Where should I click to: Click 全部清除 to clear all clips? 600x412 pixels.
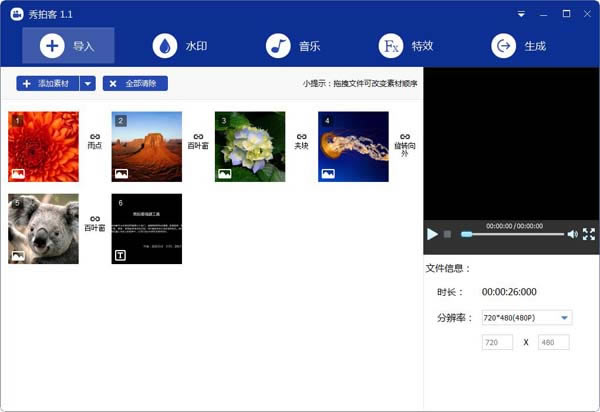[135, 84]
